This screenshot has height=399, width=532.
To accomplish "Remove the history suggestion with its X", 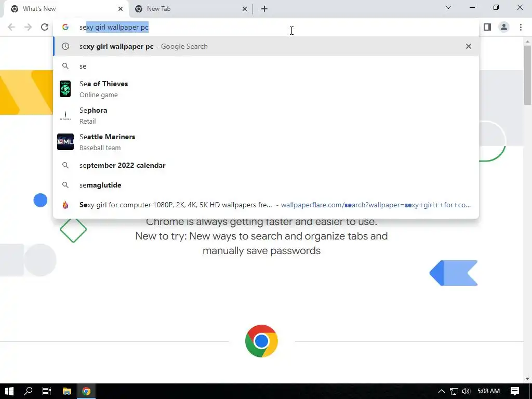I will (469, 46).
